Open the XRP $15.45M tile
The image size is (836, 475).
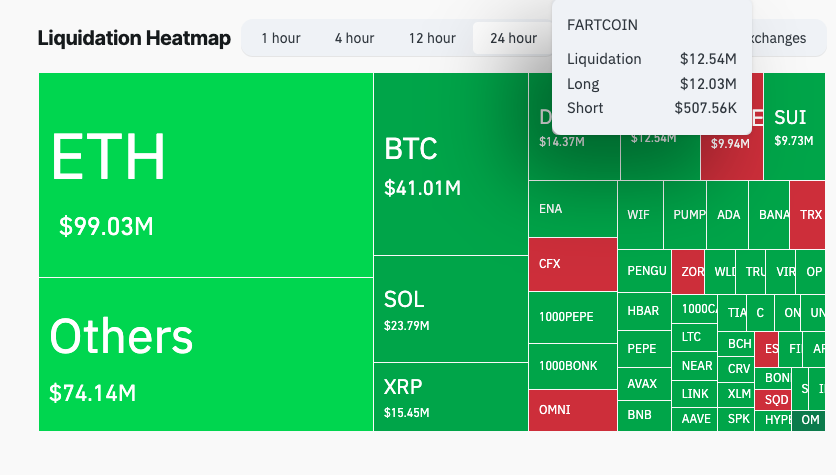pos(450,396)
